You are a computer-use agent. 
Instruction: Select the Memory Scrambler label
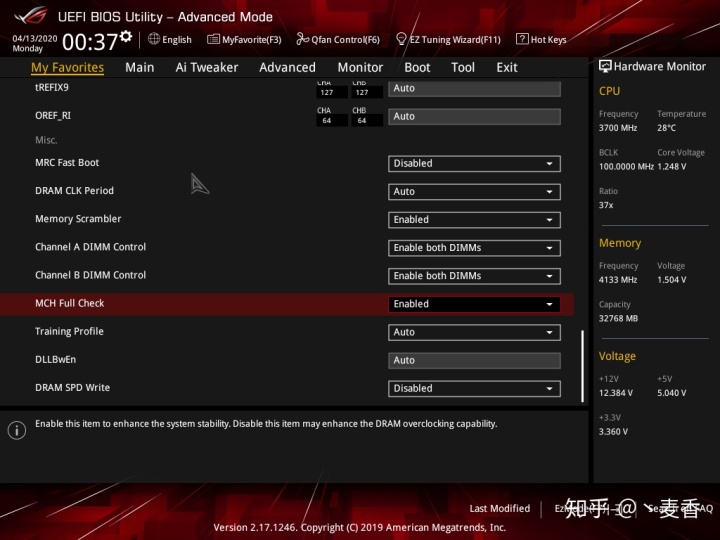(x=78, y=219)
